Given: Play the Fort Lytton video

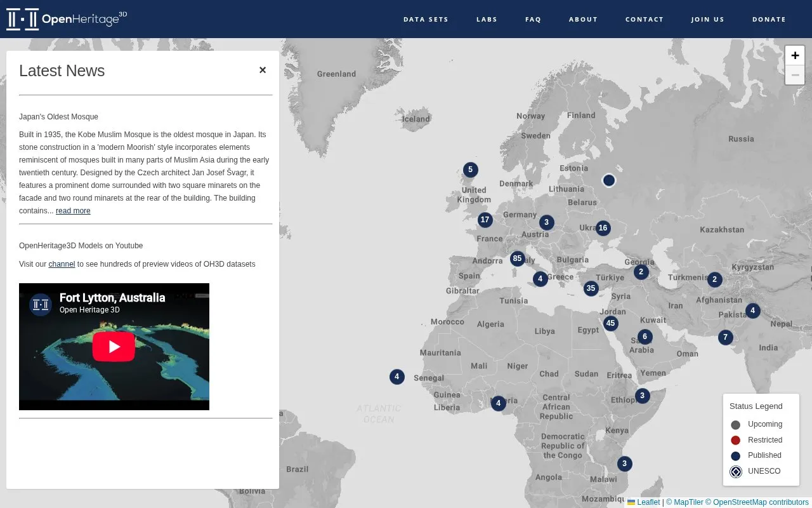Looking at the screenshot, I should (x=114, y=347).
